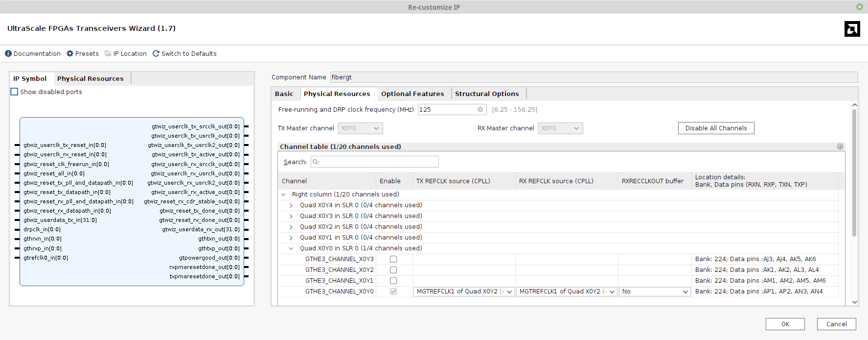This screenshot has width=868, height=340.
Task: Open the Documentation info icon
Action: [x=8, y=53]
